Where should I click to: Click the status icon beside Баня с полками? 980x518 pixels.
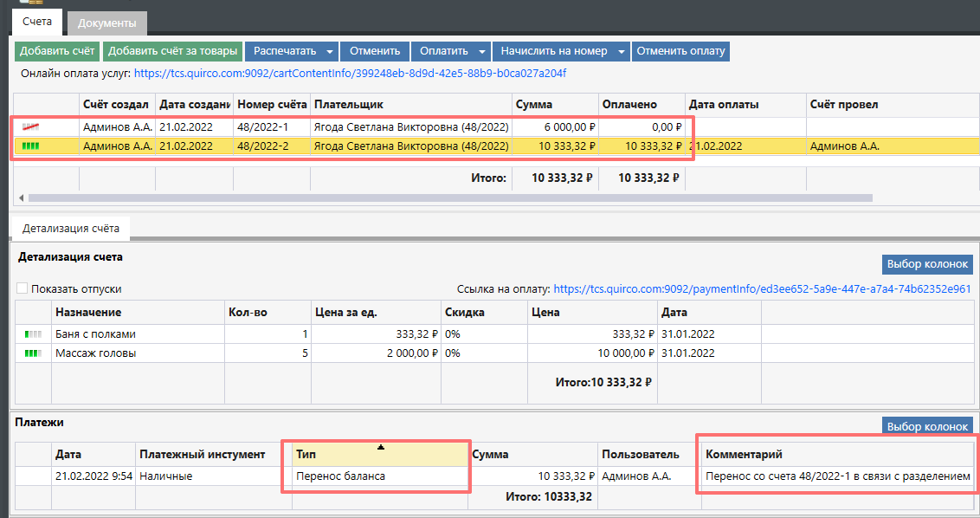[33, 334]
